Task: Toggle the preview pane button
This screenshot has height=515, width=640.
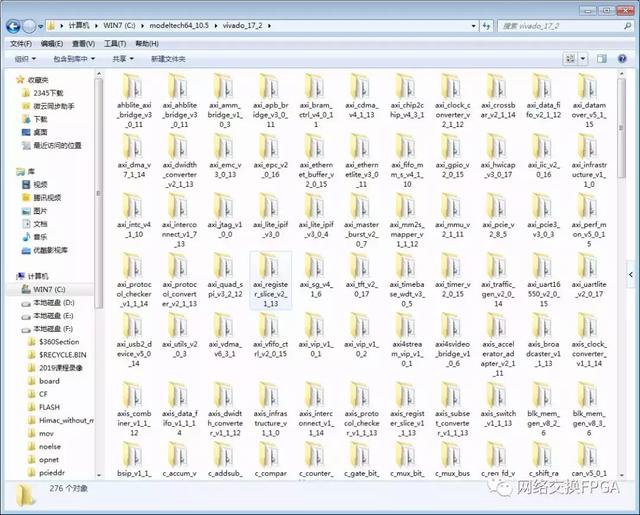Action: tap(601, 59)
